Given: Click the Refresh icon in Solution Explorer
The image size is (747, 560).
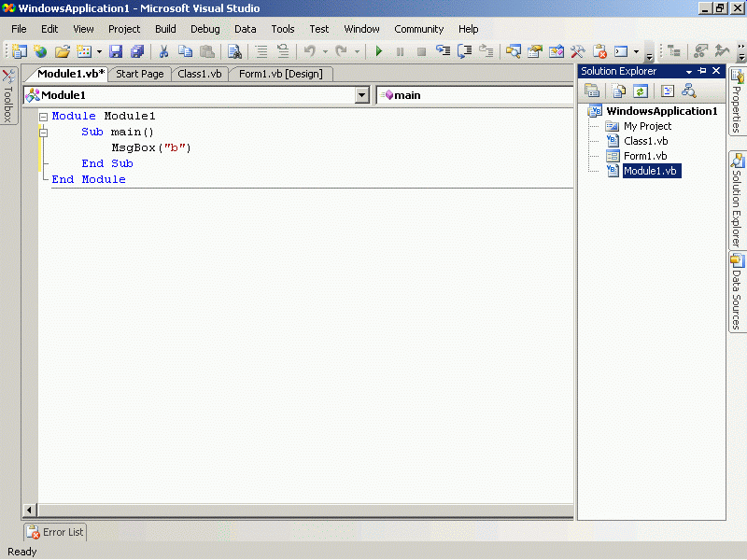Looking at the screenshot, I should (641, 91).
